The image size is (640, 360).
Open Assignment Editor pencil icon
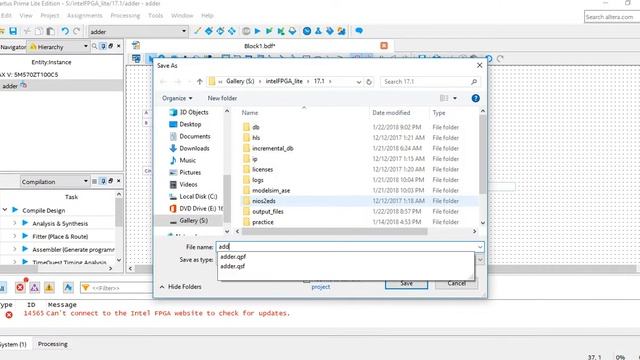[198, 31]
